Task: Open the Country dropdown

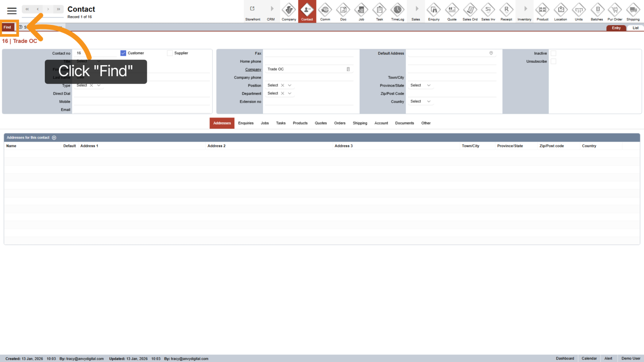Action: (421, 101)
